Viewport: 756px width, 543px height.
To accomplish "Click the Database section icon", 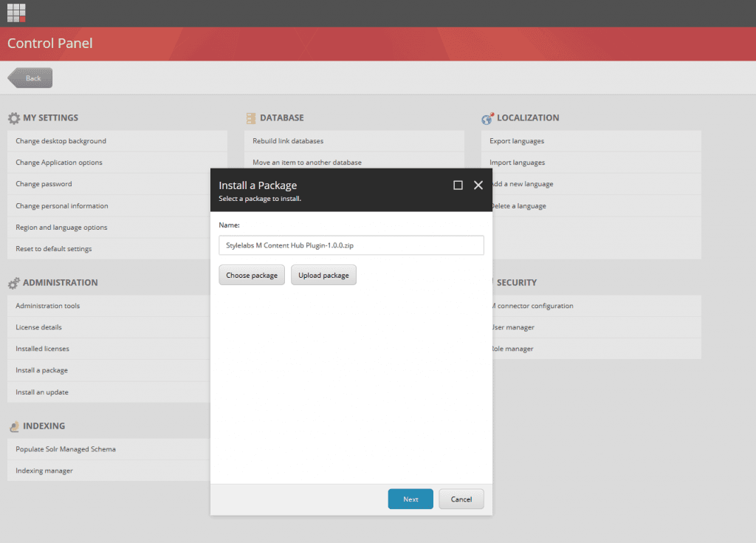I will pyautogui.click(x=250, y=118).
